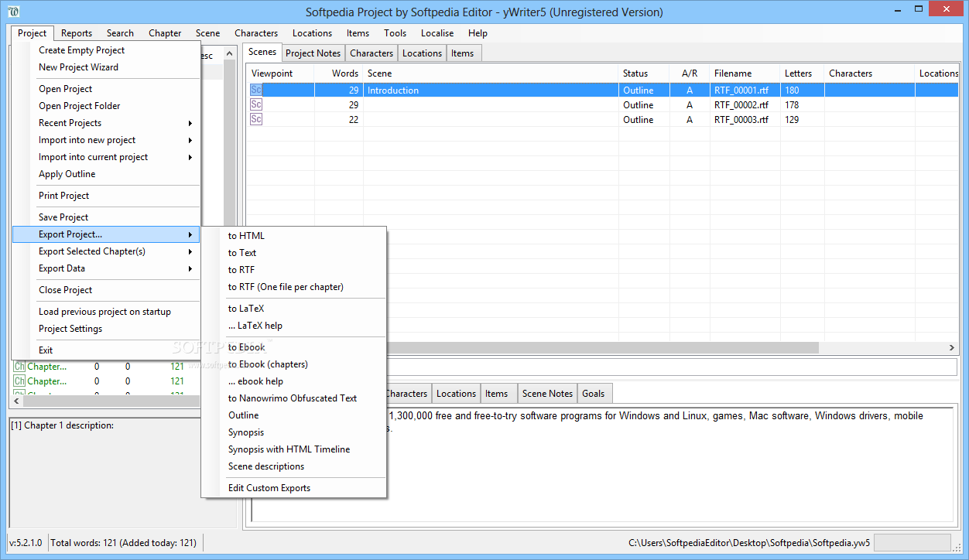Sort by Viewpoint column header
Image resolution: width=969 pixels, height=560 pixels.
click(x=281, y=73)
